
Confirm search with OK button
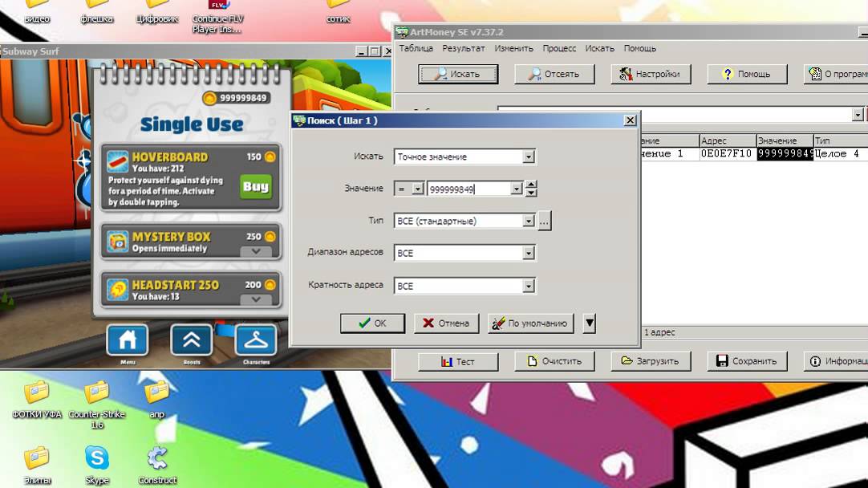coord(372,323)
